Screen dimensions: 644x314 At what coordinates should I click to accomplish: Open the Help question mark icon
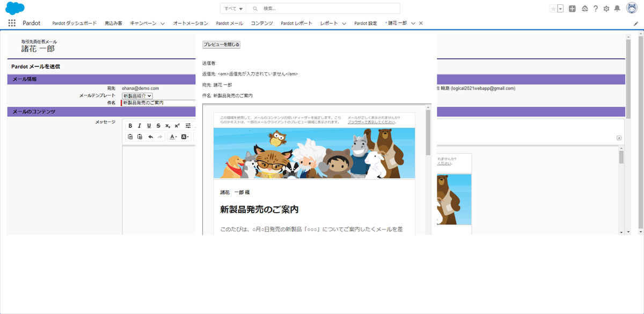pos(596,9)
